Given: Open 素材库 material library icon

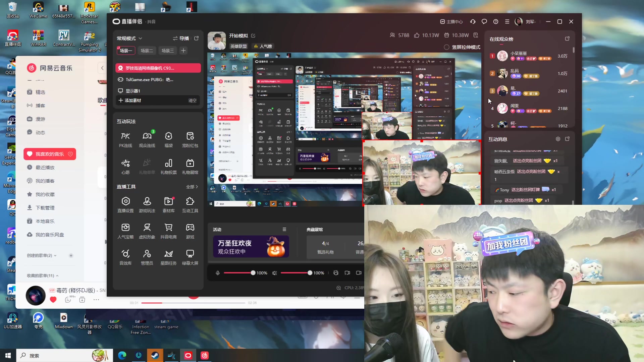Looking at the screenshot, I should [x=168, y=204].
